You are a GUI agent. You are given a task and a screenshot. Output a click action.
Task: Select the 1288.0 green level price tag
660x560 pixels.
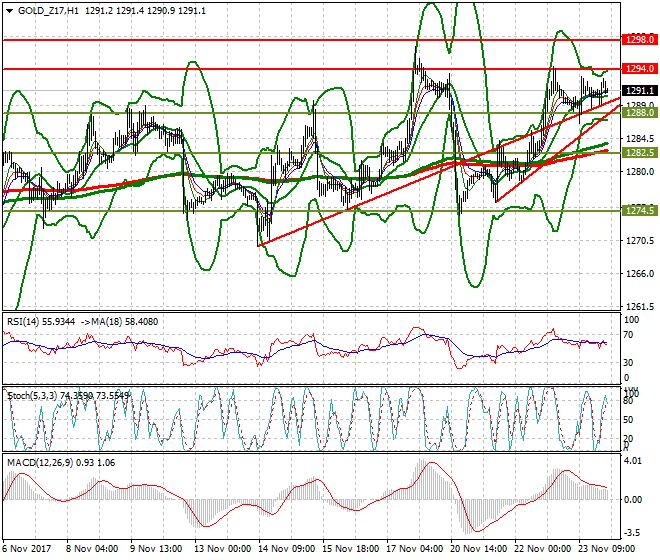638,113
